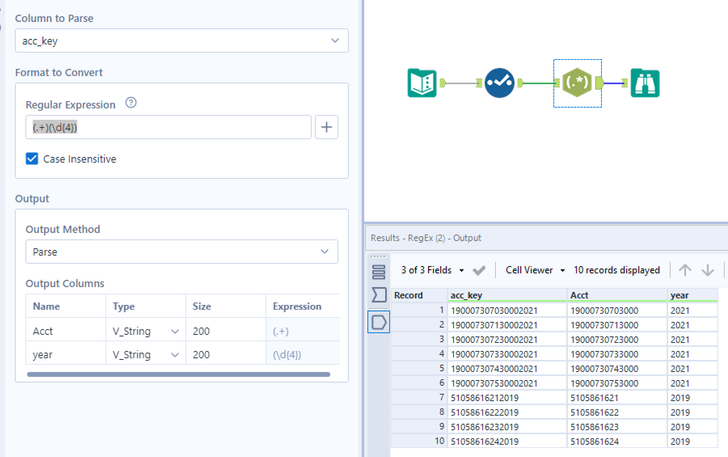The image size is (728, 457).
Task: Open regular expression help question mark
Action: pos(131,103)
